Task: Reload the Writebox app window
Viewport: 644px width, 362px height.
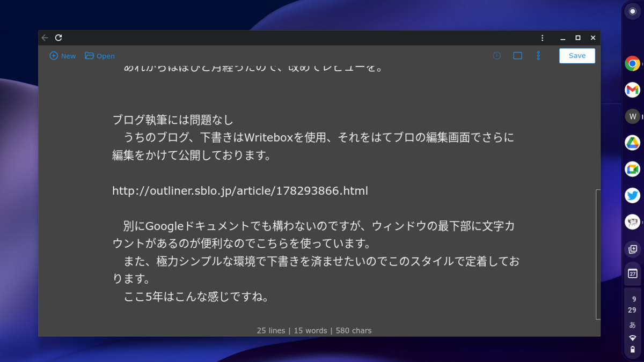Action: (58, 38)
